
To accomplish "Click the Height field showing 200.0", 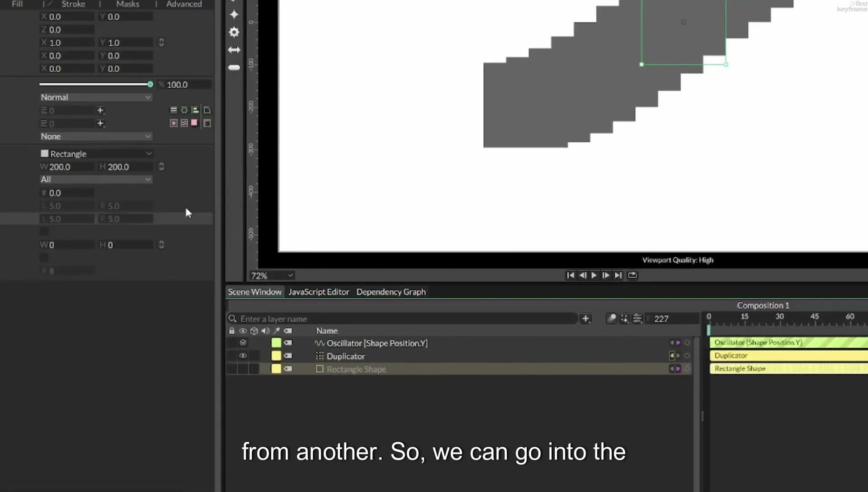I will [126, 167].
